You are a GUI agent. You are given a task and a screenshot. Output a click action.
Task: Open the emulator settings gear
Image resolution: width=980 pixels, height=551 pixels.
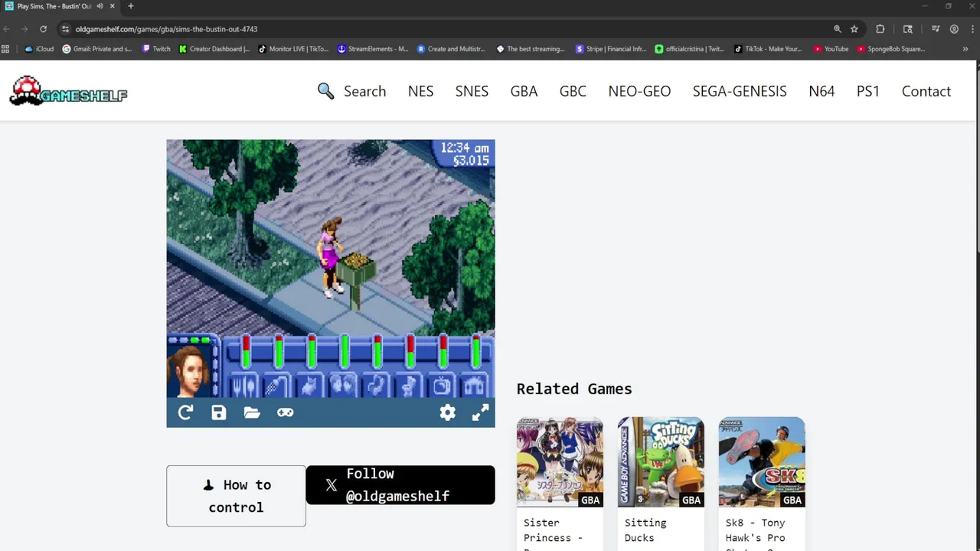pyautogui.click(x=448, y=412)
